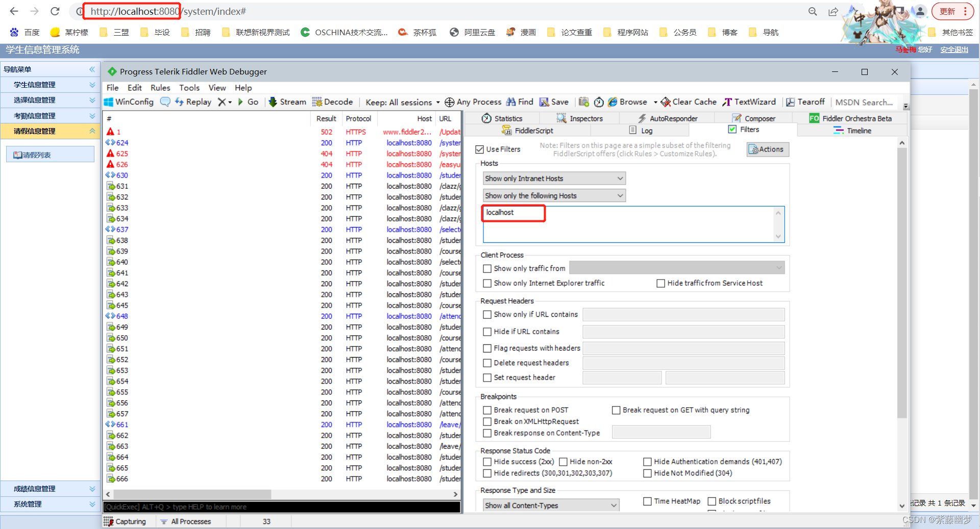
Task: Click the screenshot camera icon in toolbar
Action: pos(584,102)
